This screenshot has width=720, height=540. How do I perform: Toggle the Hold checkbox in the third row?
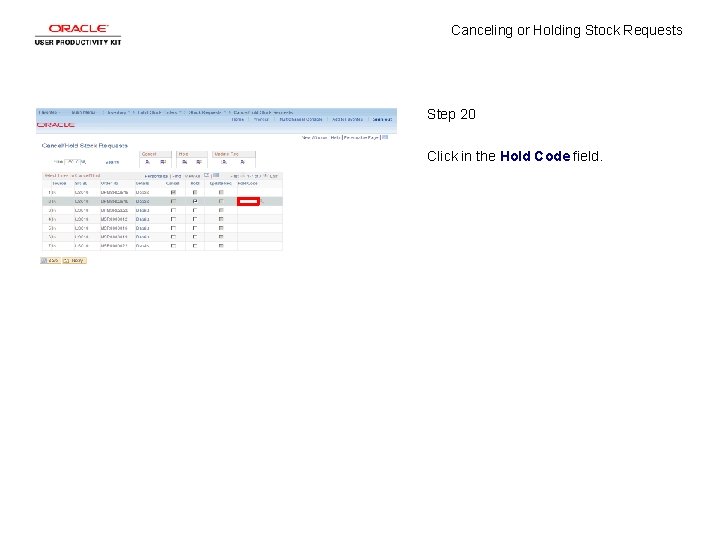click(195, 210)
